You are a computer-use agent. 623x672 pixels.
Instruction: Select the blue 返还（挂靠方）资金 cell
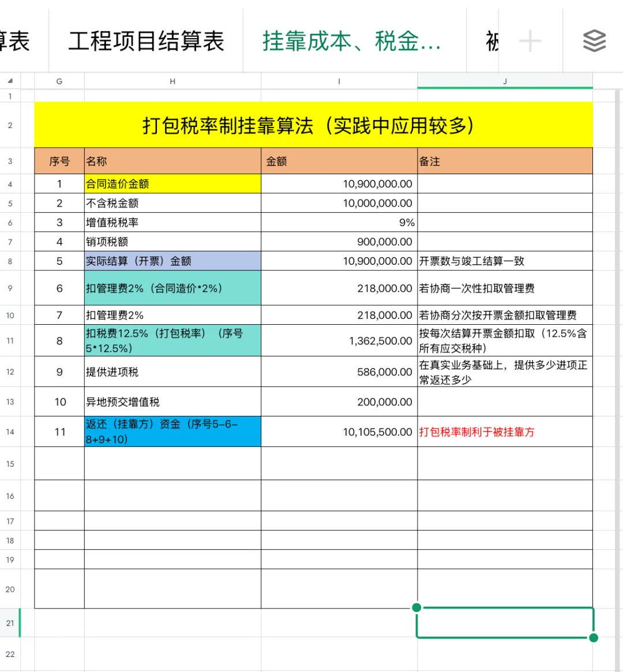(x=172, y=431)
